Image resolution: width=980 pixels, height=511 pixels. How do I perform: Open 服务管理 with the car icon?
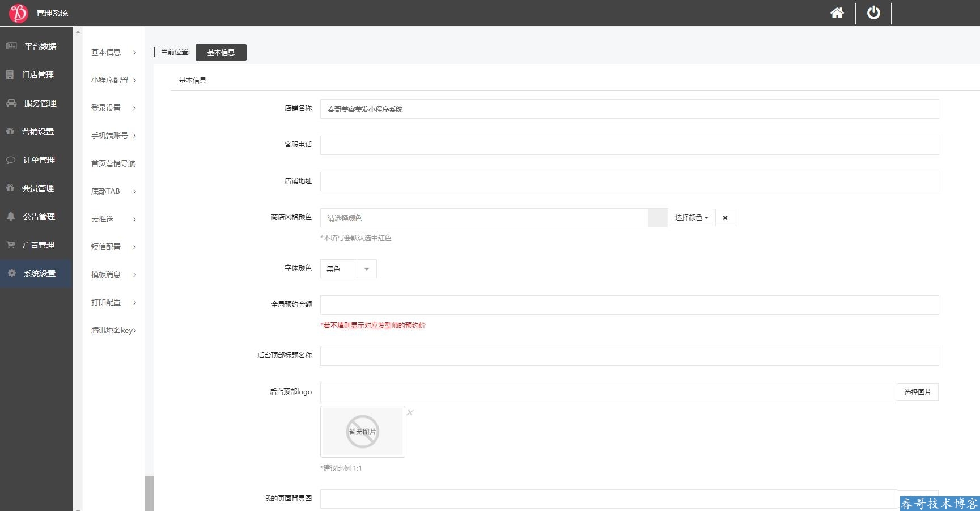40,103
